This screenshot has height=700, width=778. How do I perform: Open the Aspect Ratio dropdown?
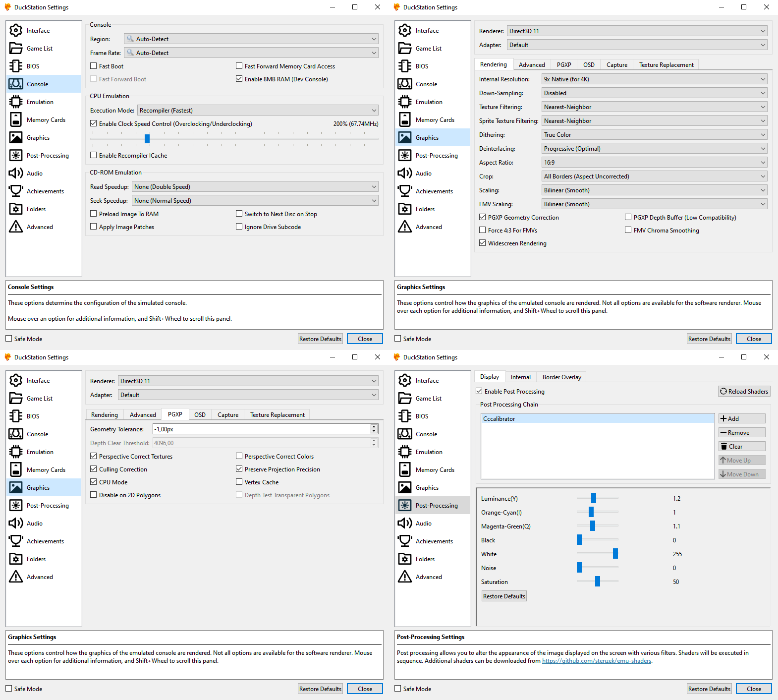[655, 162]
